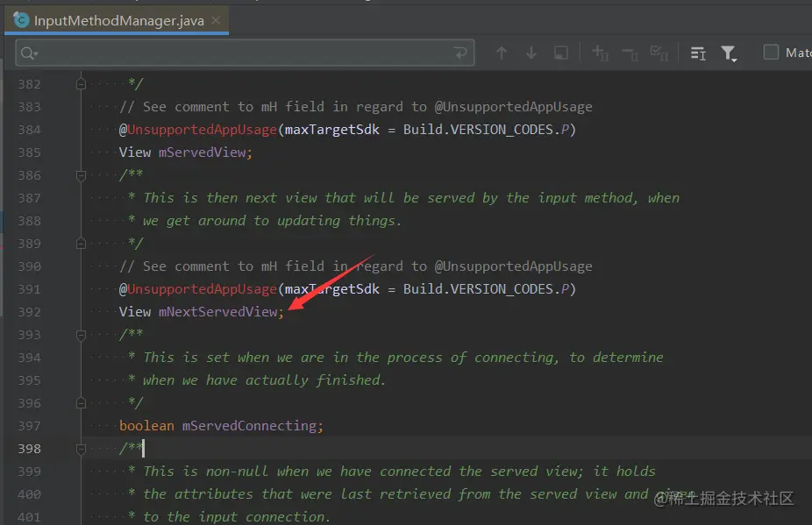Click line number 398 in the gutter
Image resolution: width=812 pixels, height=525 pixels.
click(x=29, y=449)
